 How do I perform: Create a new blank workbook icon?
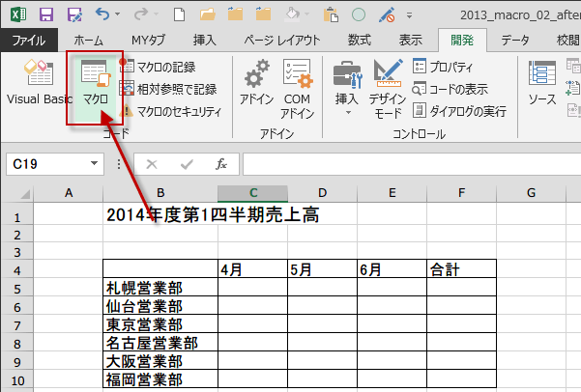[180, 14]
